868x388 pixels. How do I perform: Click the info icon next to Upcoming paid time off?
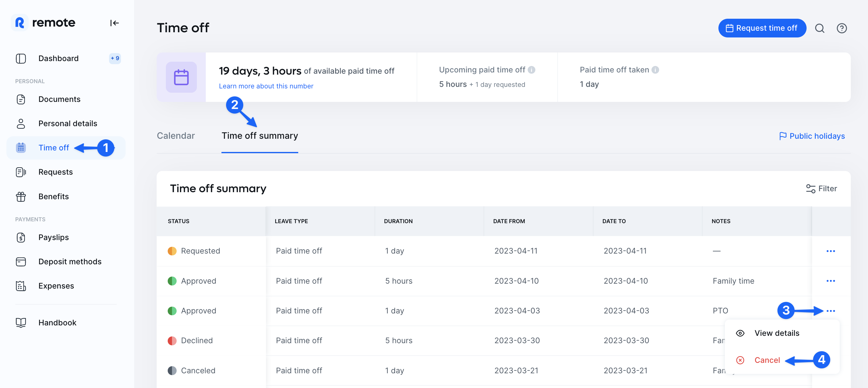532,70
